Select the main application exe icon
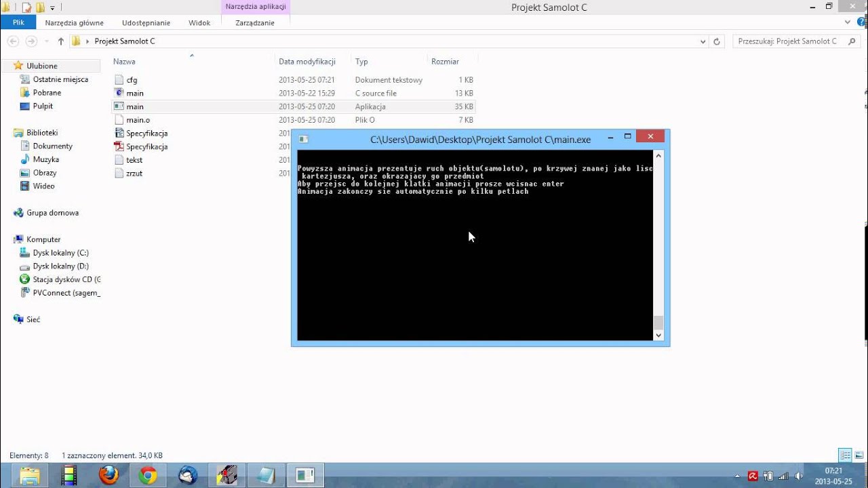Screen dimensions: 868x488 click(x=119, y=106)
